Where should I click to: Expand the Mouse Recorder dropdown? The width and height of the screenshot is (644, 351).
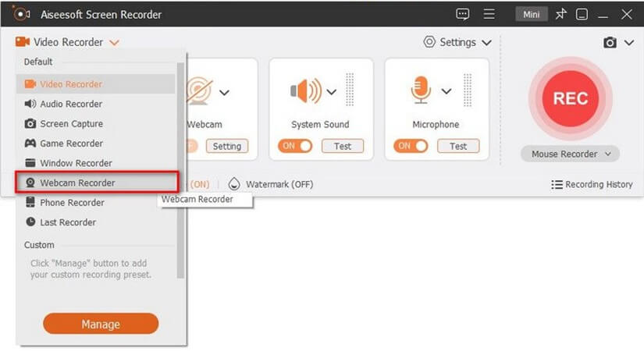click(x=570, y=154)
